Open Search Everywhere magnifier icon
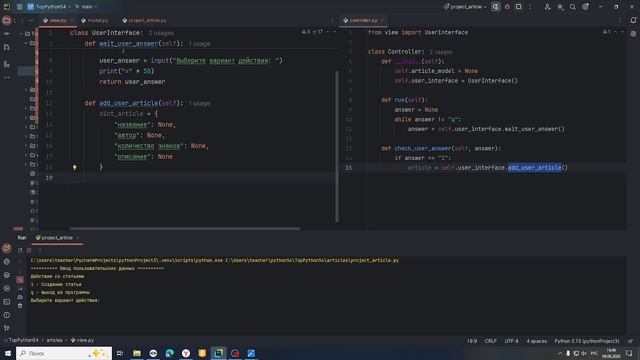 click(x=573, y=7)
